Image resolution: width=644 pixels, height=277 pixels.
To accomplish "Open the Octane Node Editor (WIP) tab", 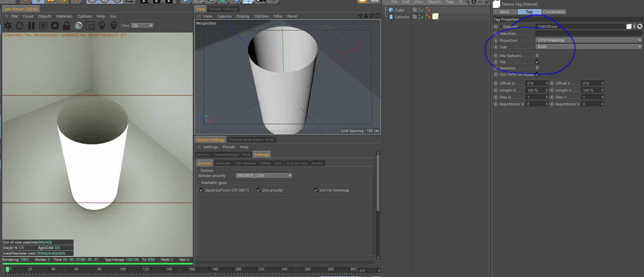I will pyautogui.click(x=251, y=140).
